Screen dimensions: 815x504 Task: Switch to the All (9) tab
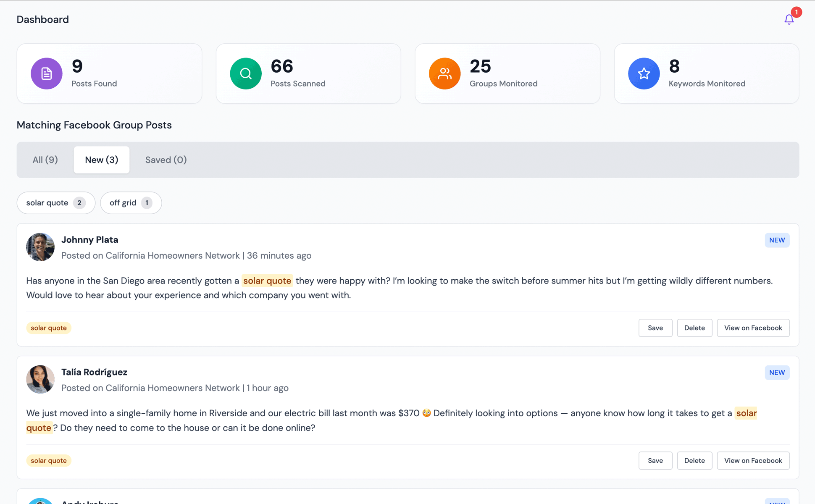(45, 160)
